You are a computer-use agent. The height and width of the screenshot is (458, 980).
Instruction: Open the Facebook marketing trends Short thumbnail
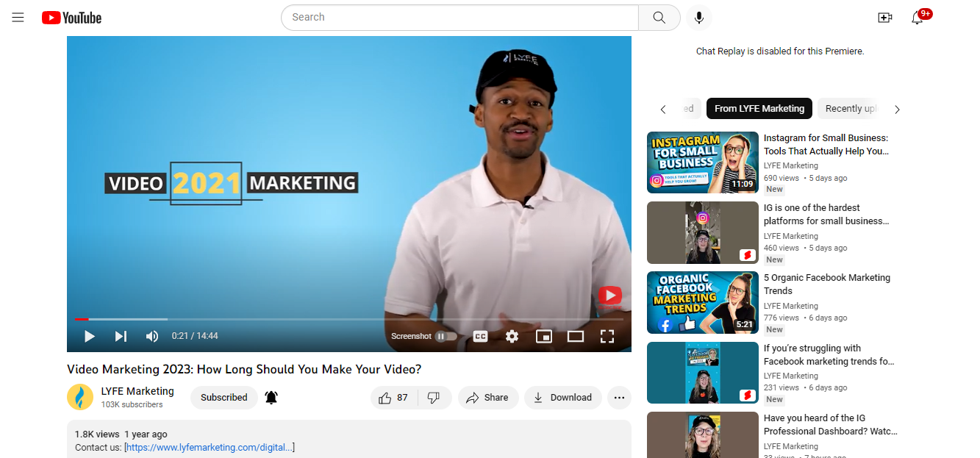(x=703, y=373)
